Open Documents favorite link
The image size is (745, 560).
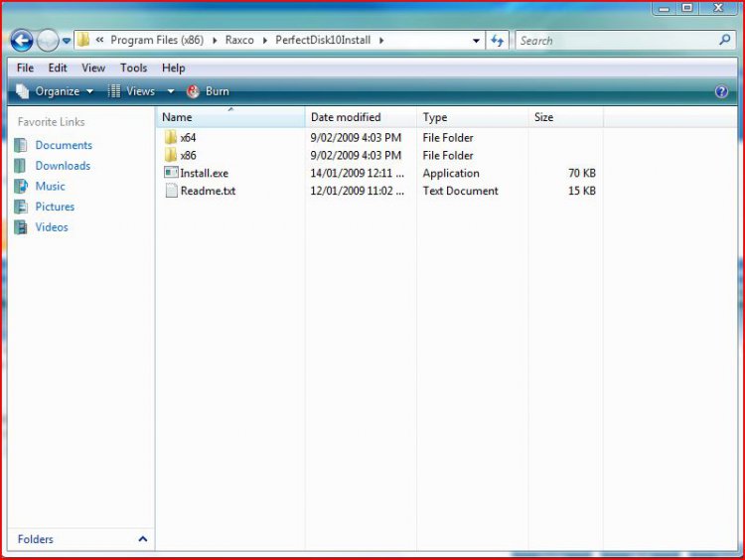[x=64, y=145]
